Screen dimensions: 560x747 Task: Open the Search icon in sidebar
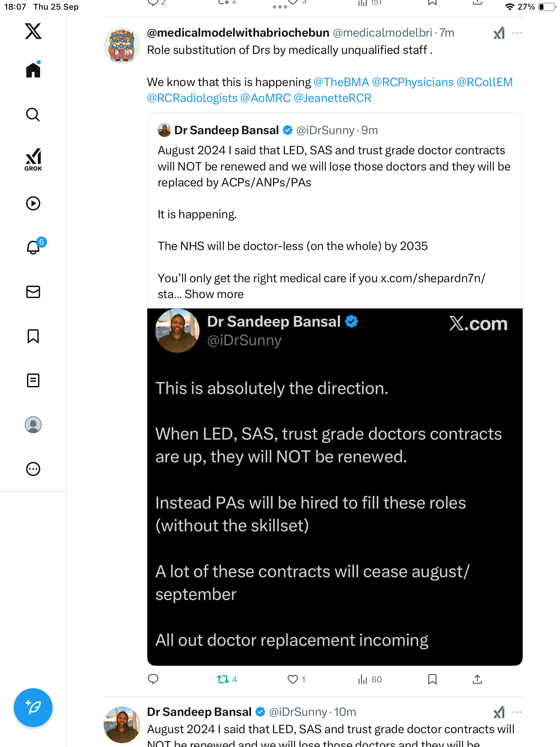pyautogui.click(x=33, y=114)
